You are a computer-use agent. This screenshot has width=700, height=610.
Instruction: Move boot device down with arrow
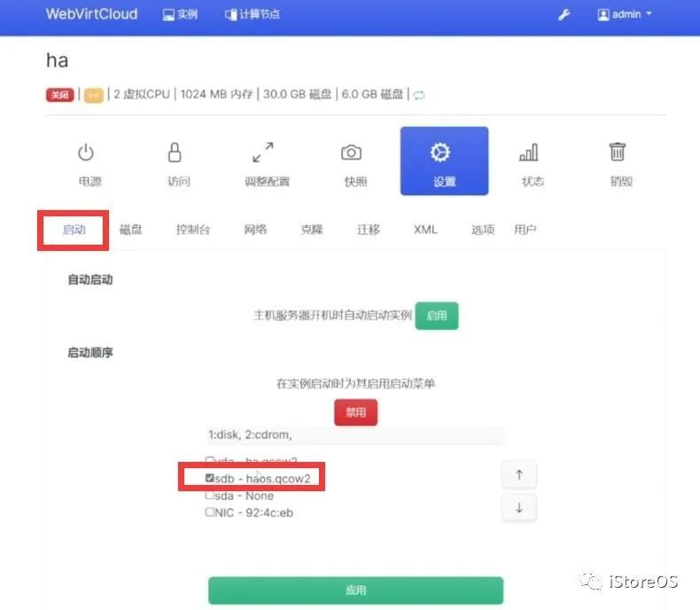[518, 508]
